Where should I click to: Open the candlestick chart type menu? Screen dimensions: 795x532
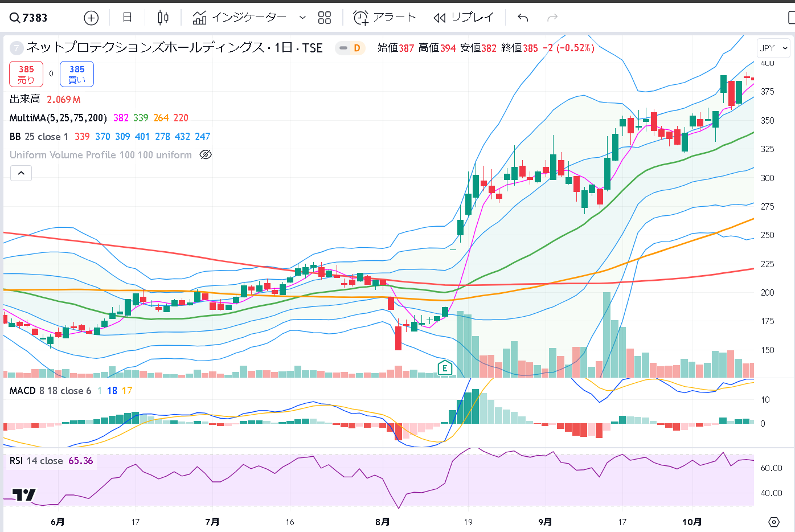(x=163, y=18)
